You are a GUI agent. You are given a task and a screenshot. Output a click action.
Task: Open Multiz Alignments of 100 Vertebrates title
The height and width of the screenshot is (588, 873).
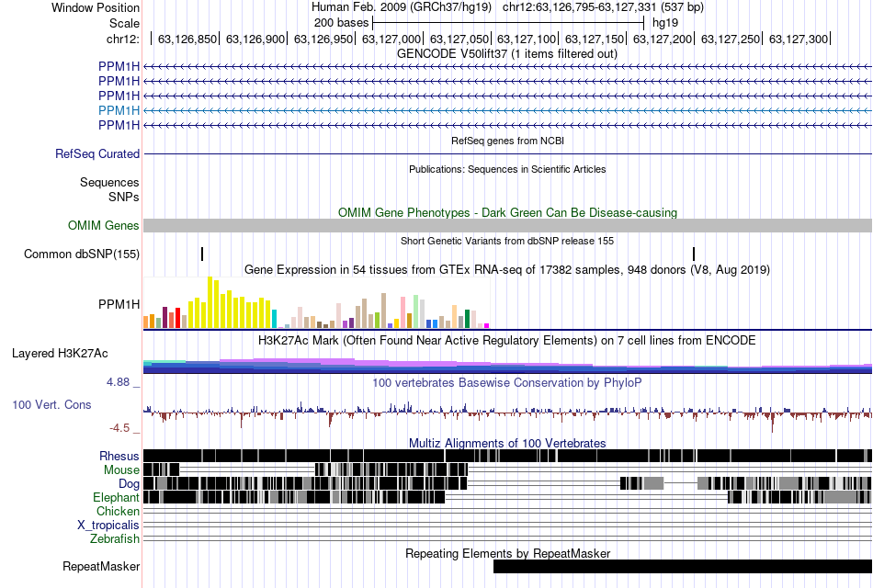(507, 443)
